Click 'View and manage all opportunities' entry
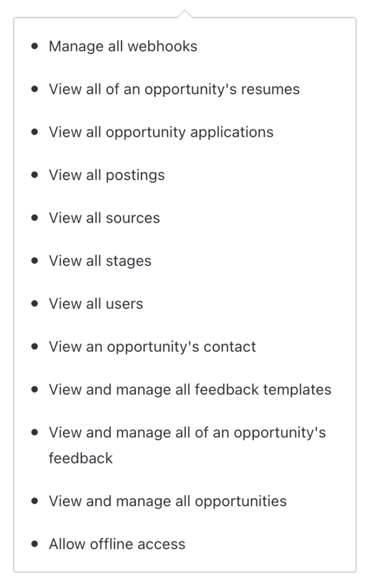This screenshot has width=377, height=588. coord(167,501)
